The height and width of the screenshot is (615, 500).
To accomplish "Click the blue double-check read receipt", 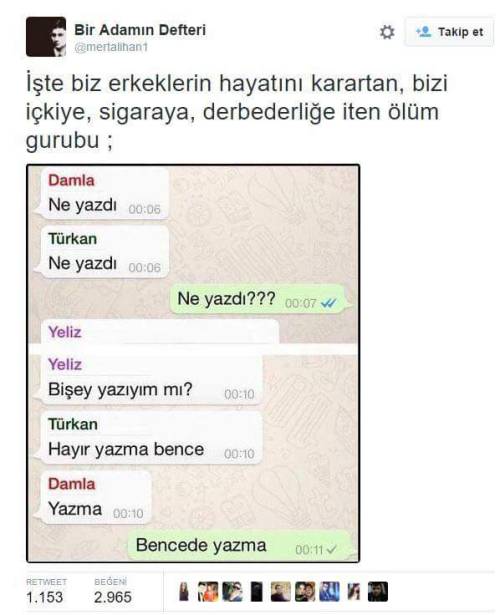I will click(328, 303).
